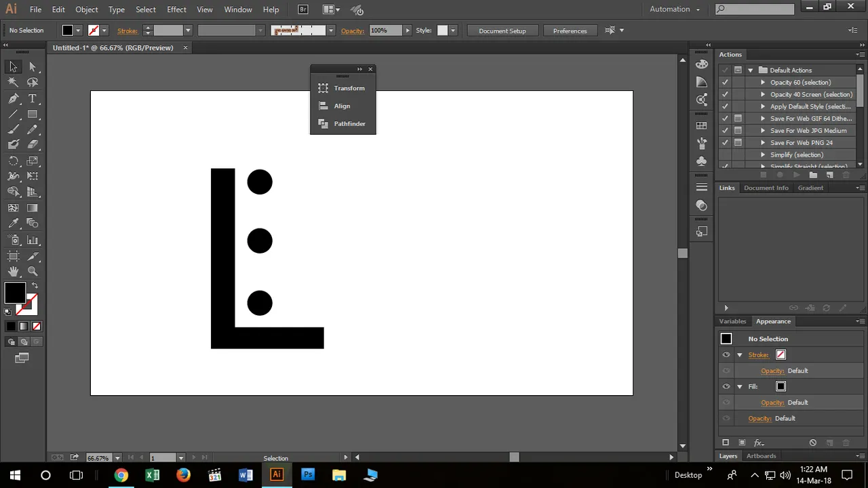Image resolution: width=868 pixels, height=488 pixels.
Task: Open the Automation workspace dropdown
Action: (x=675, y=9)
